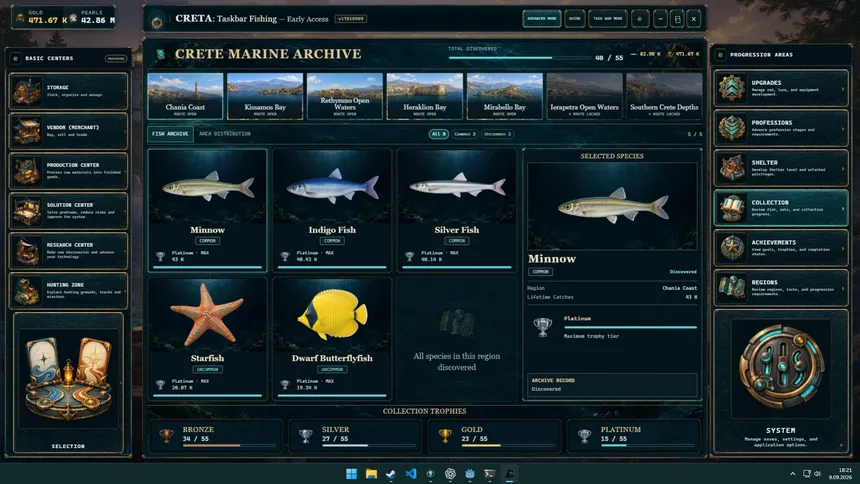Click the Minnow card trophy icon

point(160,256)
